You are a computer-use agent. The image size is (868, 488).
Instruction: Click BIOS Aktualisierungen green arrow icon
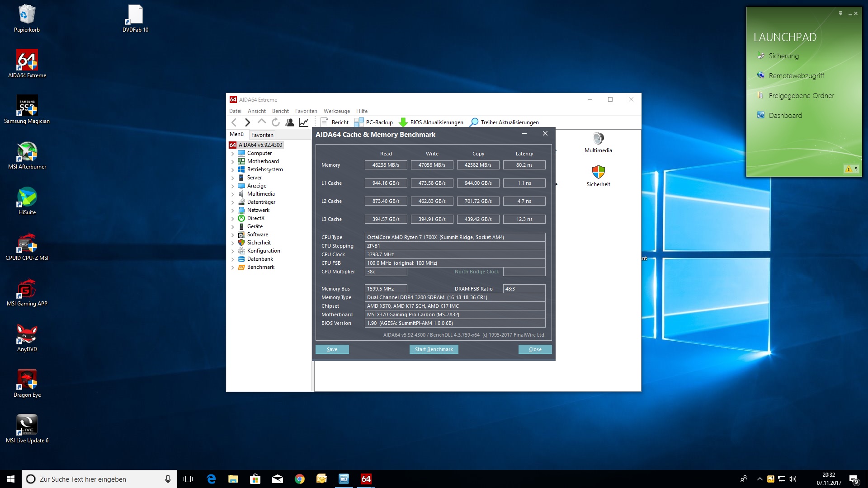(403, 122)
